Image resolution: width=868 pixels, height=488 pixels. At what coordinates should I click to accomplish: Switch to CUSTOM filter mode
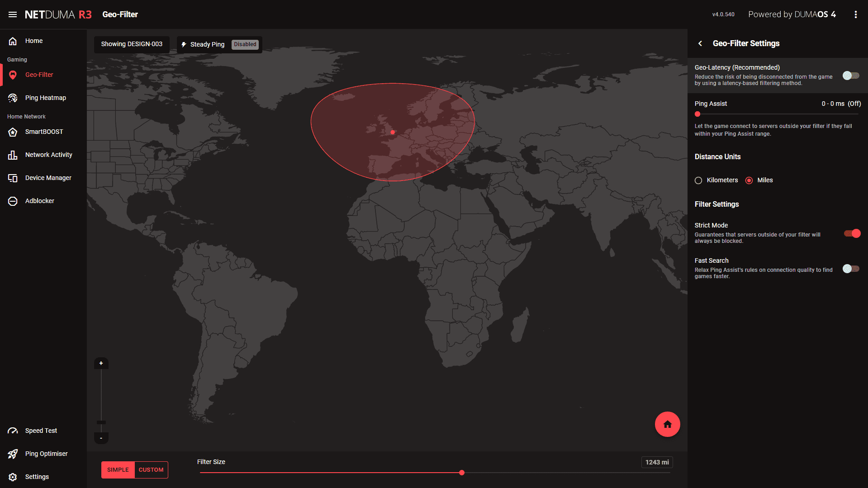pyautogui.click(x=151, y=470)
